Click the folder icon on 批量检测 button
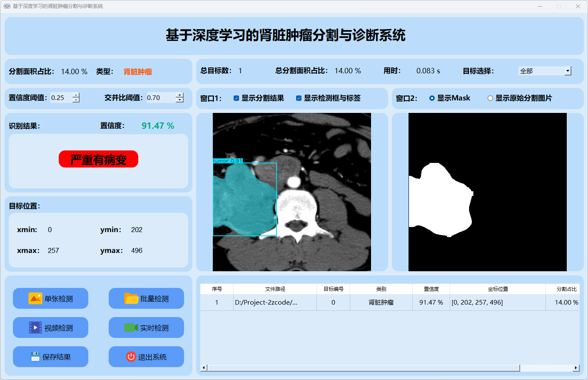The image size is (588, 380). [131, 298]
